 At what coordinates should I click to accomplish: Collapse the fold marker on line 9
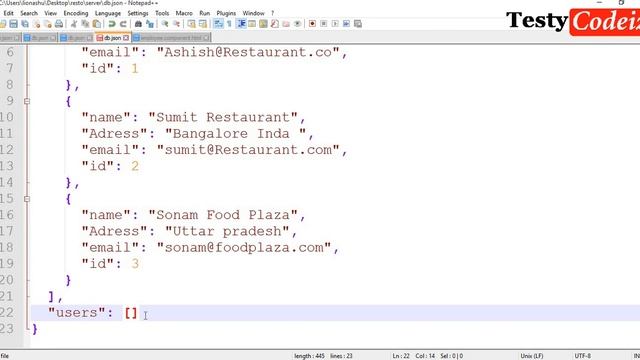pos(27,101)
